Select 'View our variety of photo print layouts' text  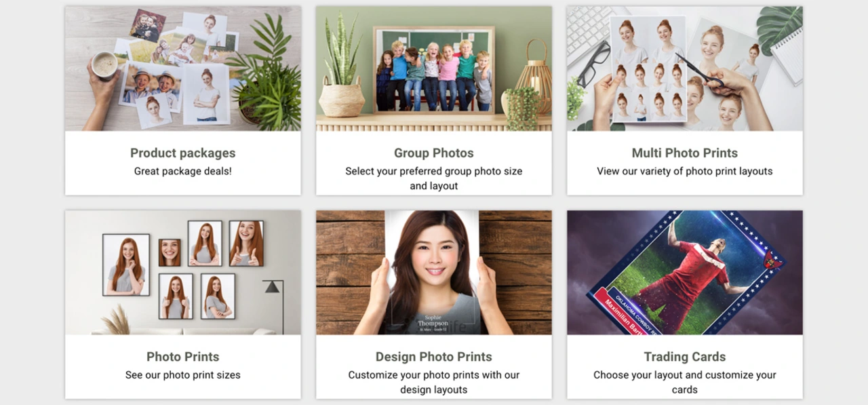[685, 171]
